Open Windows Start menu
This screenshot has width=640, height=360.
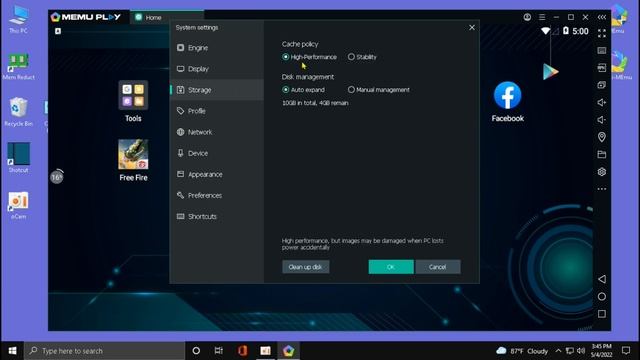pyautogui.click(x=12, y=351)
